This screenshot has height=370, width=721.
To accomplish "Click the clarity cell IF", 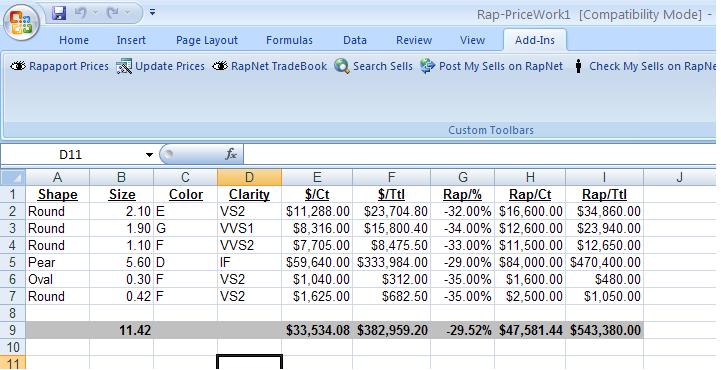I will click(x=249, y=262).
